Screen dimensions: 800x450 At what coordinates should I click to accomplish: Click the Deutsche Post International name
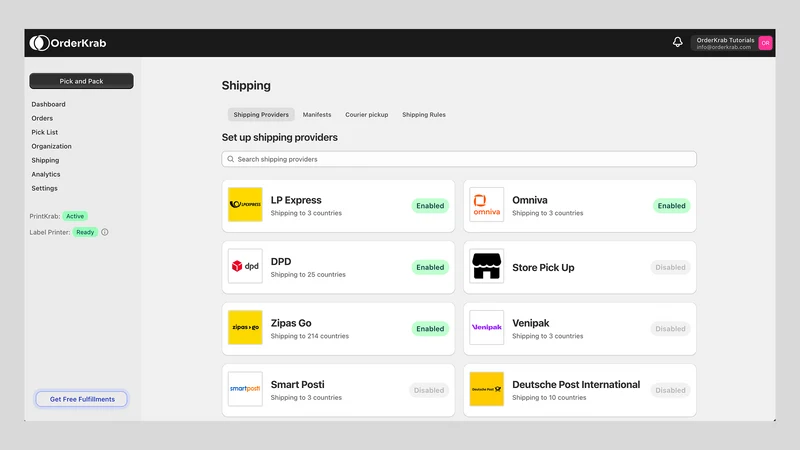click(576, 385)
